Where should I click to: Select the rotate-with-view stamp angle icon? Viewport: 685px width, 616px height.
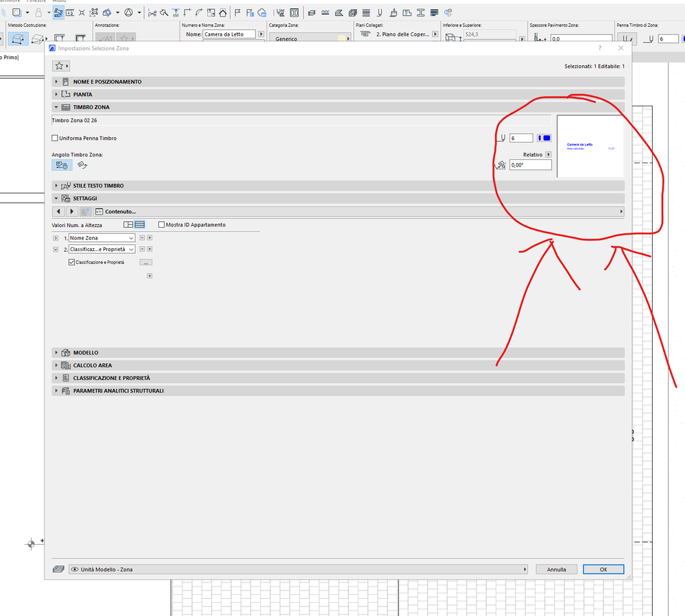(x=82, y=165)
